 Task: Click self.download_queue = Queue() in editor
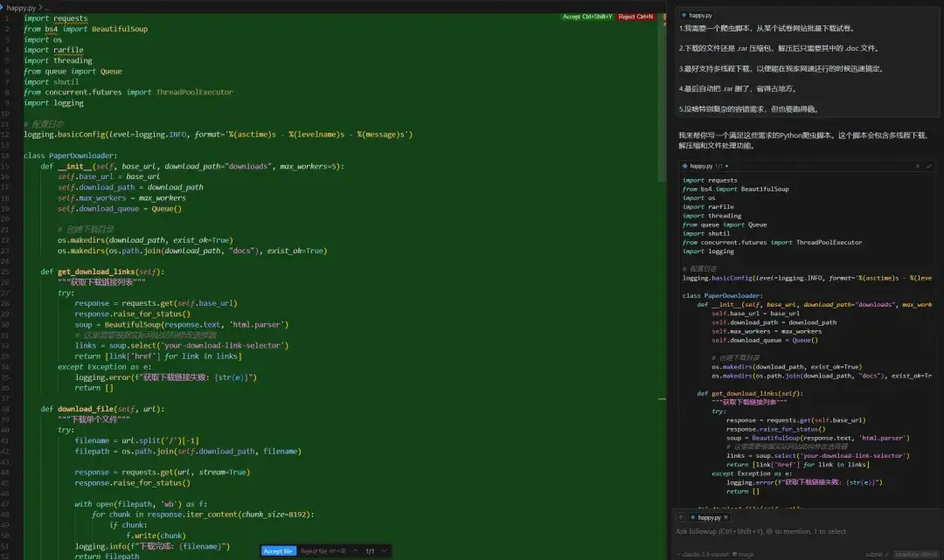pos(119,209)
